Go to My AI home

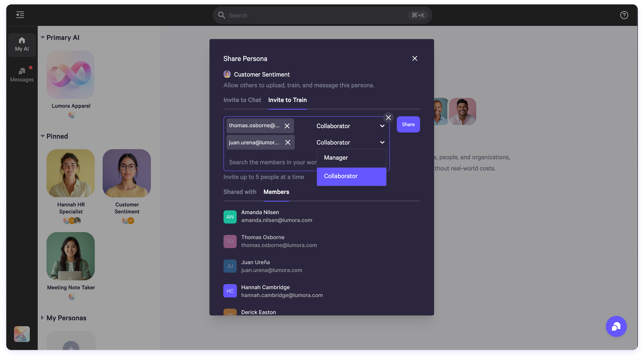click(22, 44)
